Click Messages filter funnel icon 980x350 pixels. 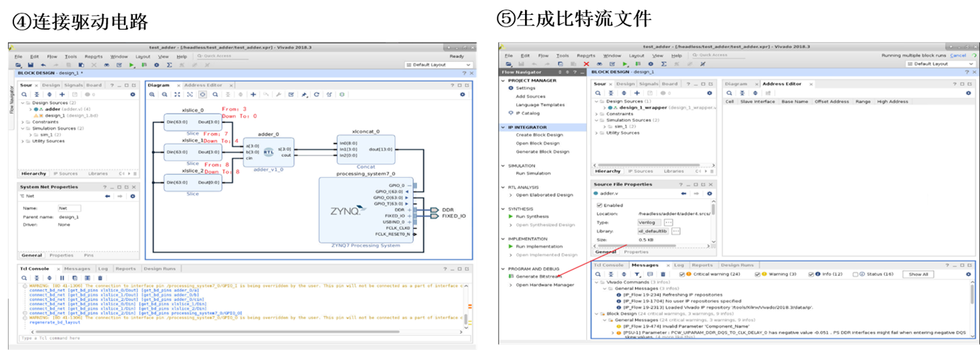click(637, 274)
